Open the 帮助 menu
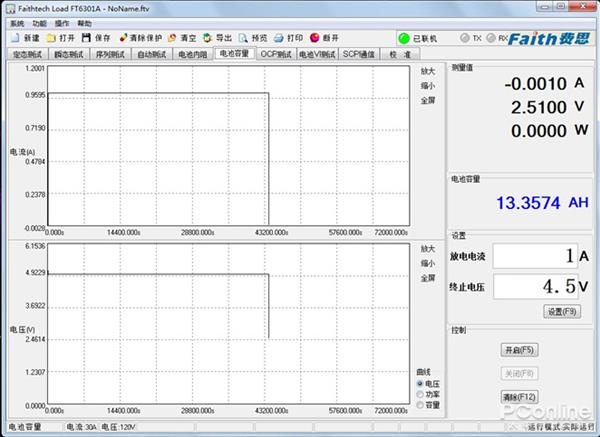This screenshot has width=600, height=437. click(84, 24)
